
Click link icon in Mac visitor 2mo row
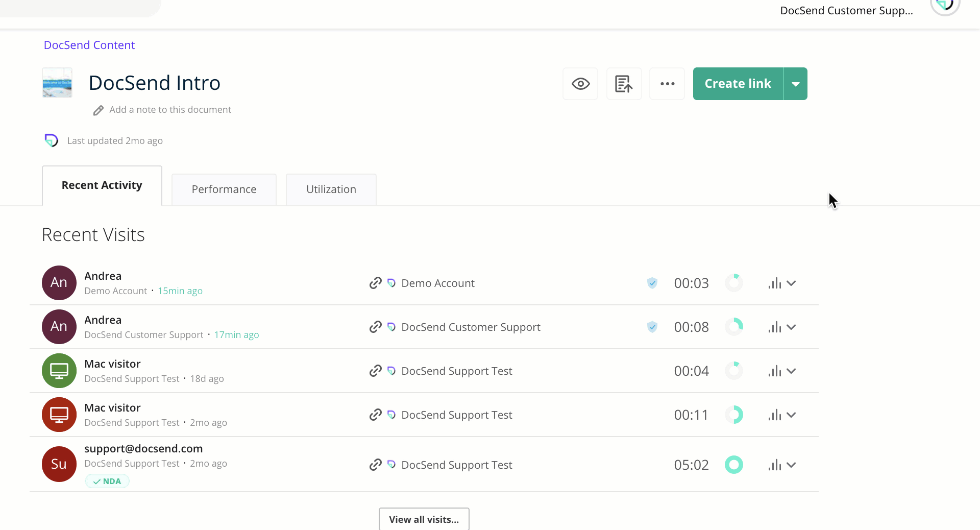(376, 415)
